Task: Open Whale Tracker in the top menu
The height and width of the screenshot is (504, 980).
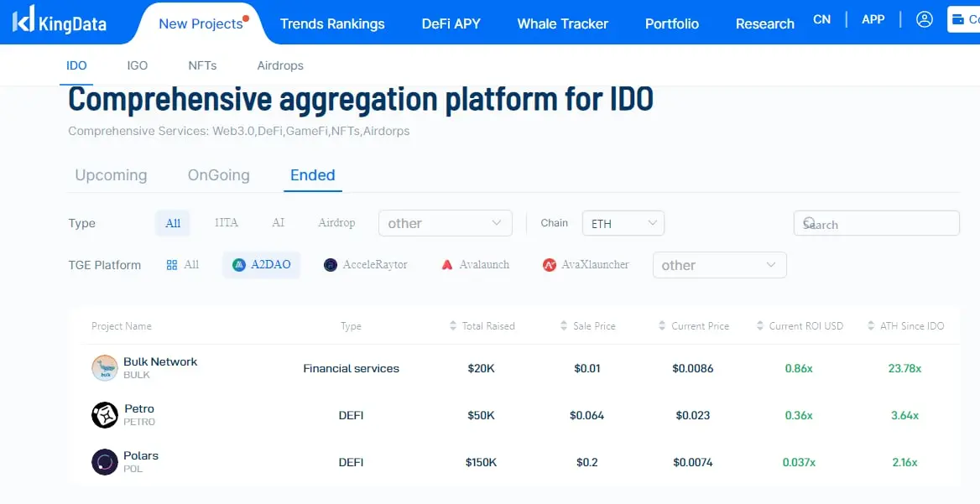Action: [562, 23]
